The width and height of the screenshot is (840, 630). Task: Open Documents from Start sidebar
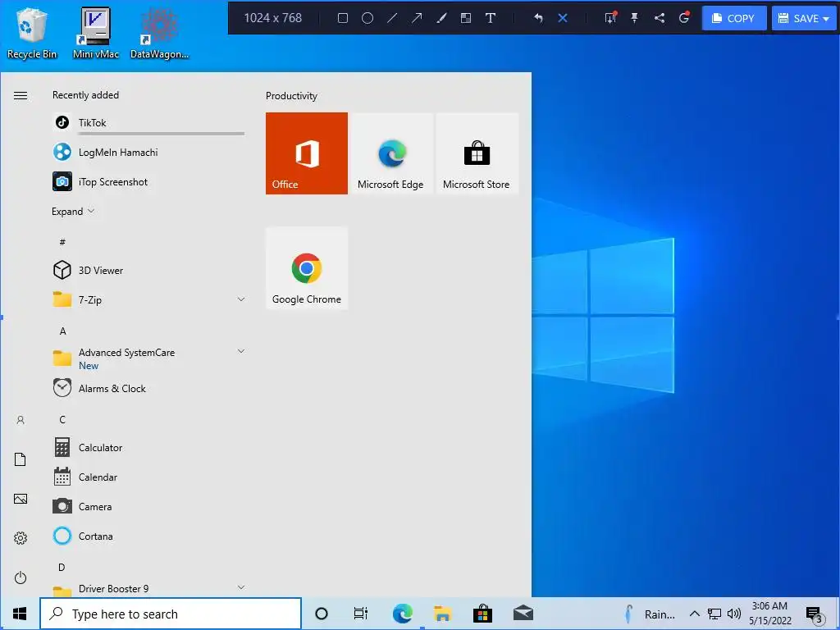click(x=21, y=459)
